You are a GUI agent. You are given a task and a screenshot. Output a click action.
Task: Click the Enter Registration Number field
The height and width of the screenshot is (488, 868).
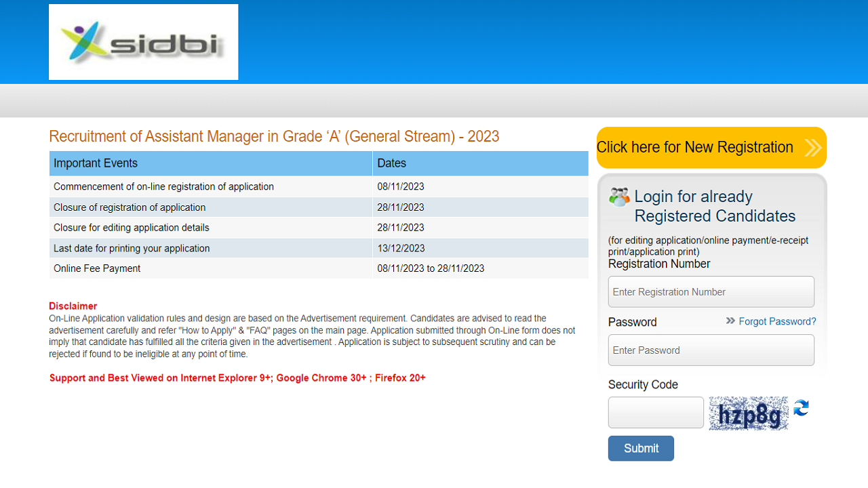point(711,291)
